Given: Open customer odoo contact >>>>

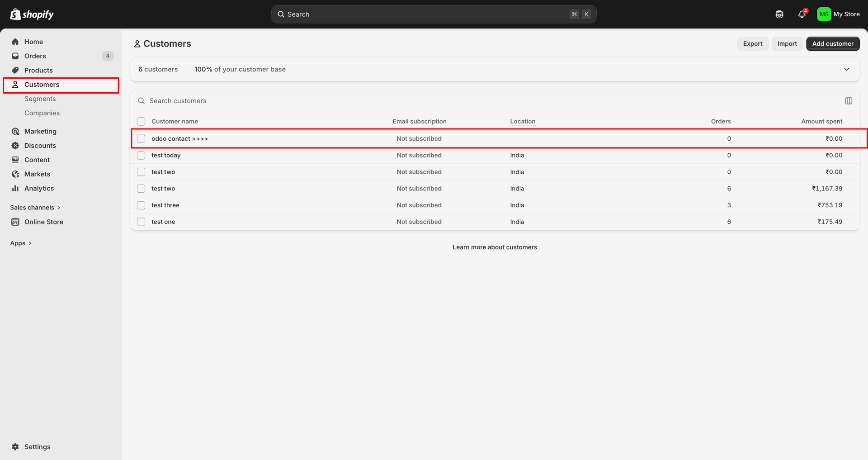Looking at the screenshot, I should click(x=179, y=138).
